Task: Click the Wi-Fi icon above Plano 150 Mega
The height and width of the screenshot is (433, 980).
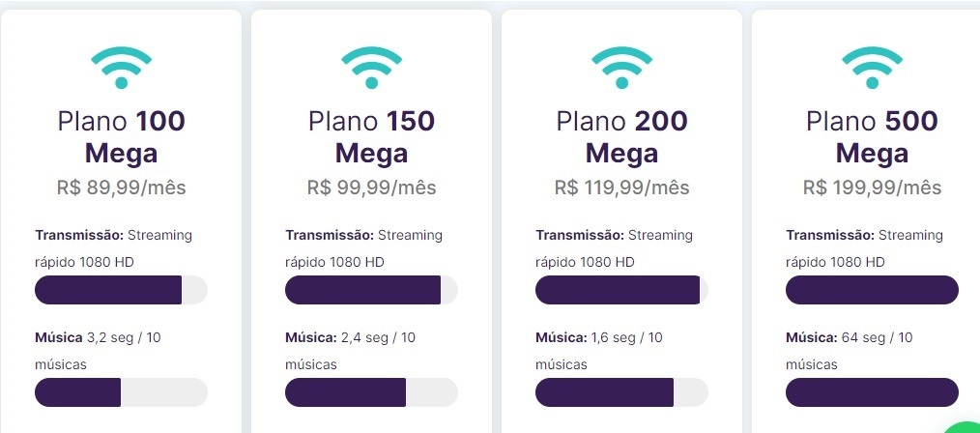Action: click(x=371, y=68)
